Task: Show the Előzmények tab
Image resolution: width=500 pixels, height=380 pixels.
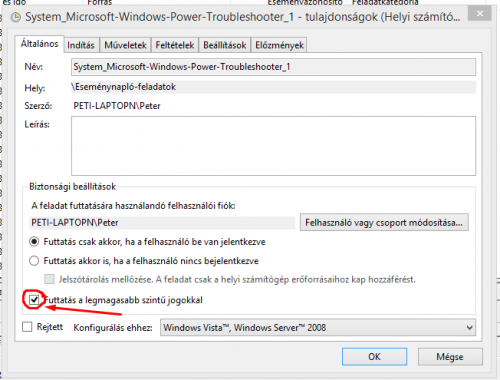Action: tap(279, 45)
